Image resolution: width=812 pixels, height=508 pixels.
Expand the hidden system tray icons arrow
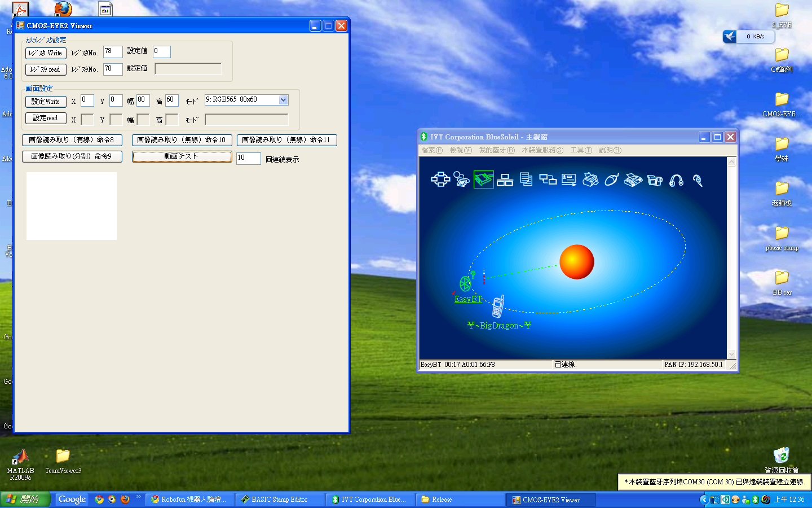(704, 500)
